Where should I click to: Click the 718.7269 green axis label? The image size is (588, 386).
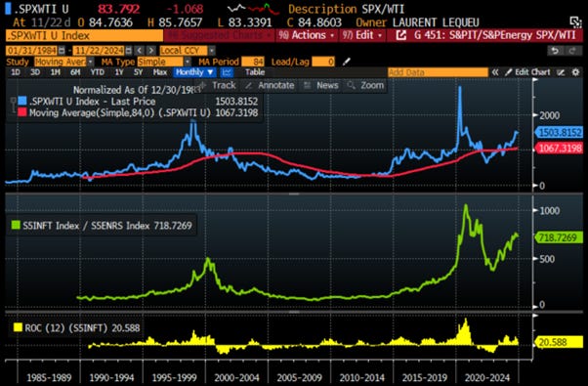coord(559,237)
